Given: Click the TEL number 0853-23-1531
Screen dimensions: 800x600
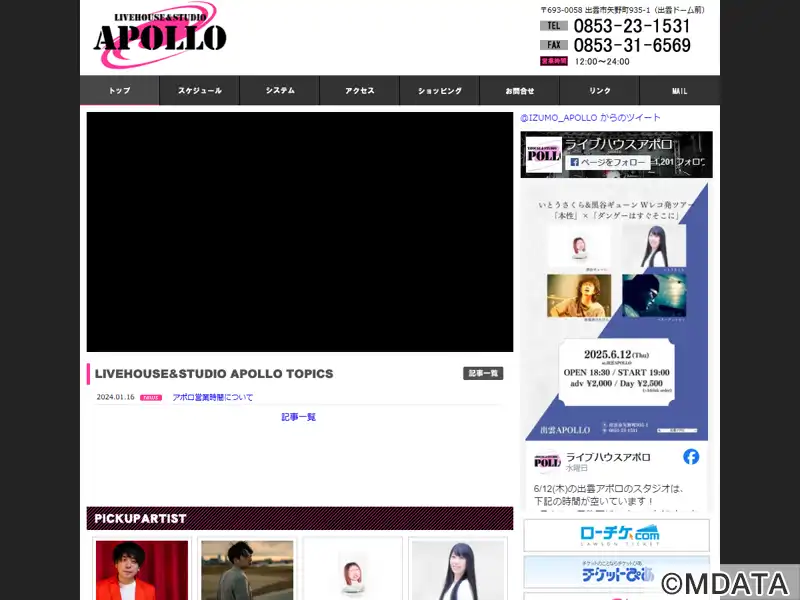Looking at the screenshot, I should [632, 26].
